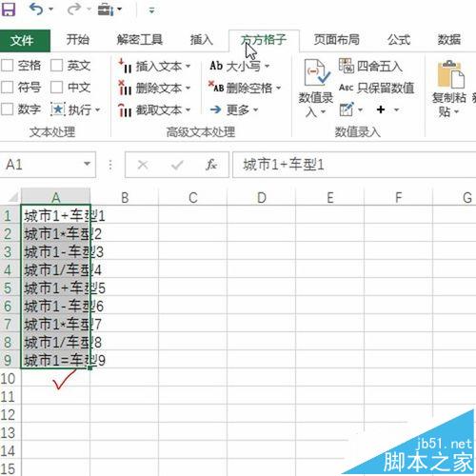The image size is (476, 476).
Task: Check the 数字 checkbox
Action: click(8, 109)
